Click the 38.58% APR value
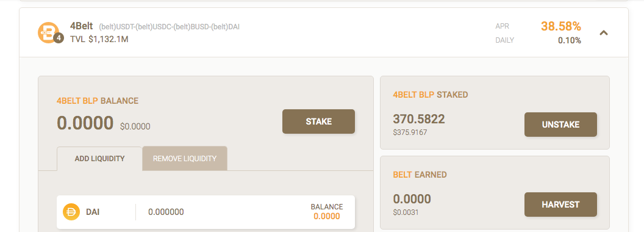This screenshot has height=232, width=644. click(560, 27)
